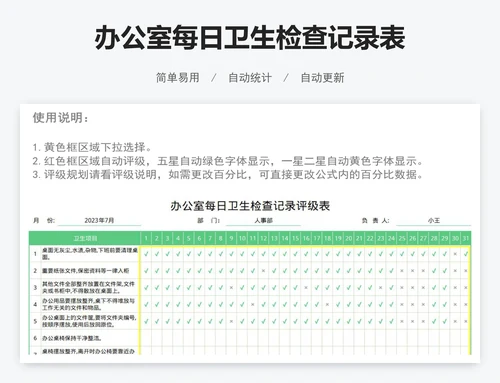The height and width of the screenshot is (383, 500).
Task: Click item 5 text 办公桌面上的文件筐
Action: 89,321
